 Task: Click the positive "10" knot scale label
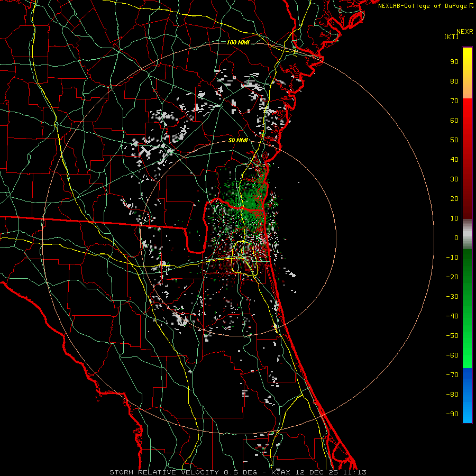454,218
